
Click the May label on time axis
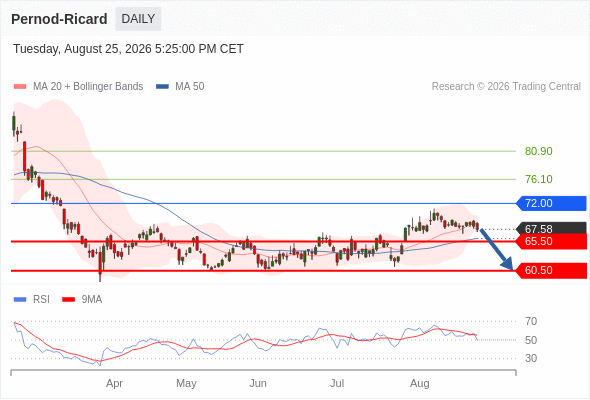[x=186, y=383]
